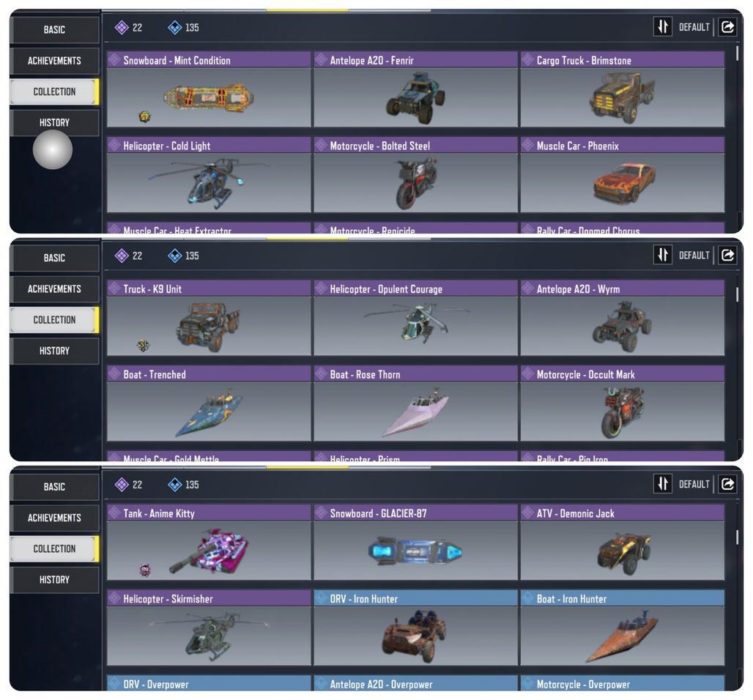Click the badge icon under Truck K9 Unit

(x=143, y=345)
